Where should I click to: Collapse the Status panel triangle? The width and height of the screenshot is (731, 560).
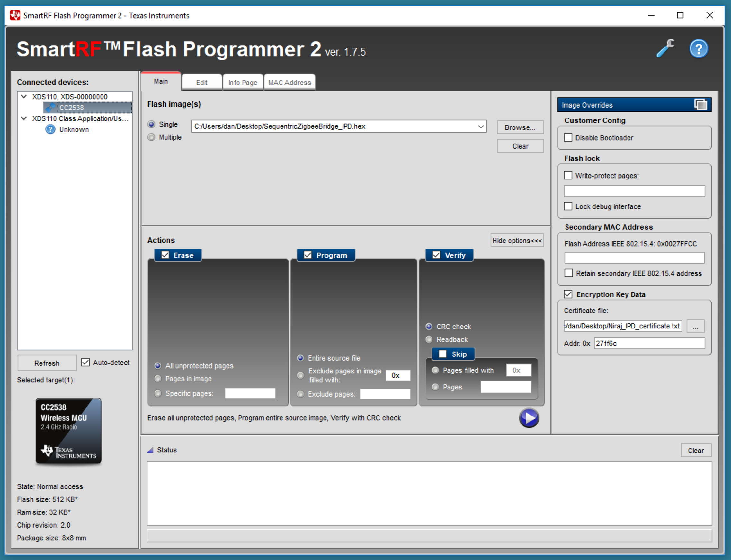coord(150,450)
